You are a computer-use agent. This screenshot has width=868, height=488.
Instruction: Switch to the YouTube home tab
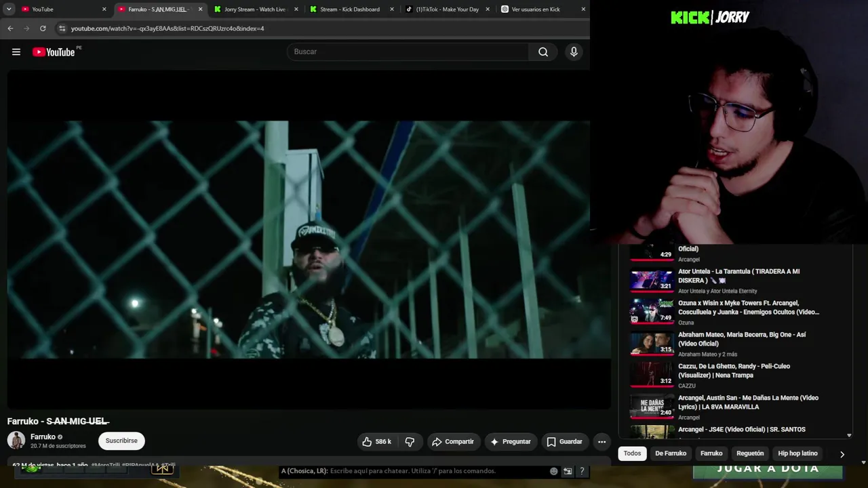click(64, 9)
